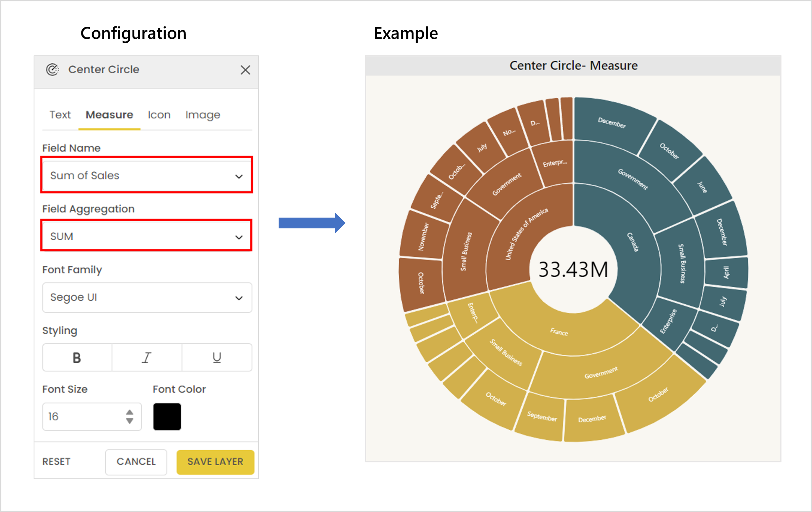Expand the Field Aggregation SUM dropdown
The height and width of the screenshot is (512, 812).
pyautogui.click(x=147, y=236)
